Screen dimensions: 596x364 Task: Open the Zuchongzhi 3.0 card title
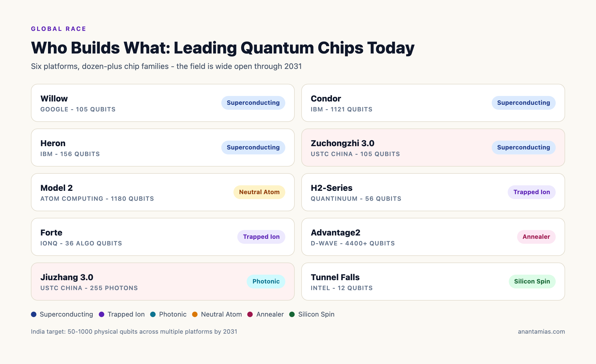point(342,143)
